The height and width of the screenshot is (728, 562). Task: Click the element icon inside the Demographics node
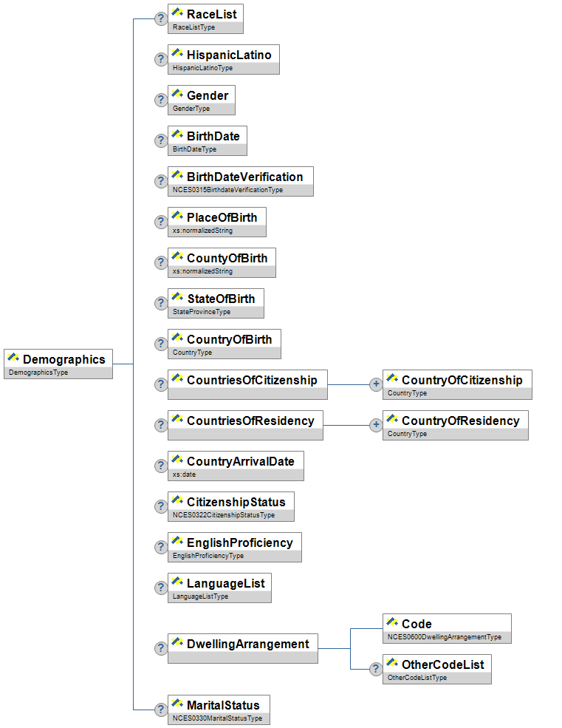[x=13, y=358]
